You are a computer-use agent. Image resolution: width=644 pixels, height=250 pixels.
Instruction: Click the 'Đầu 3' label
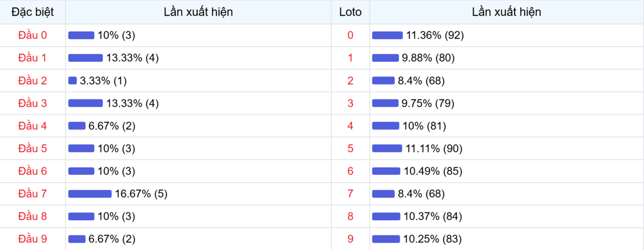coord(32,103)
